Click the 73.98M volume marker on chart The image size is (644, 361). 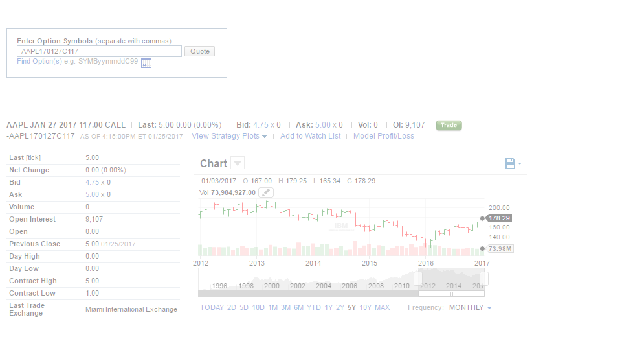500,249
